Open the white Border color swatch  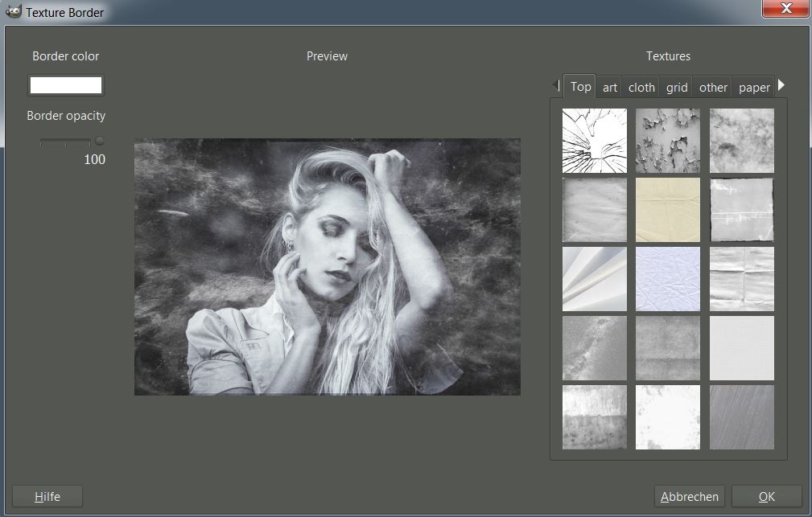pyautogui.click(x=66, y=85)
